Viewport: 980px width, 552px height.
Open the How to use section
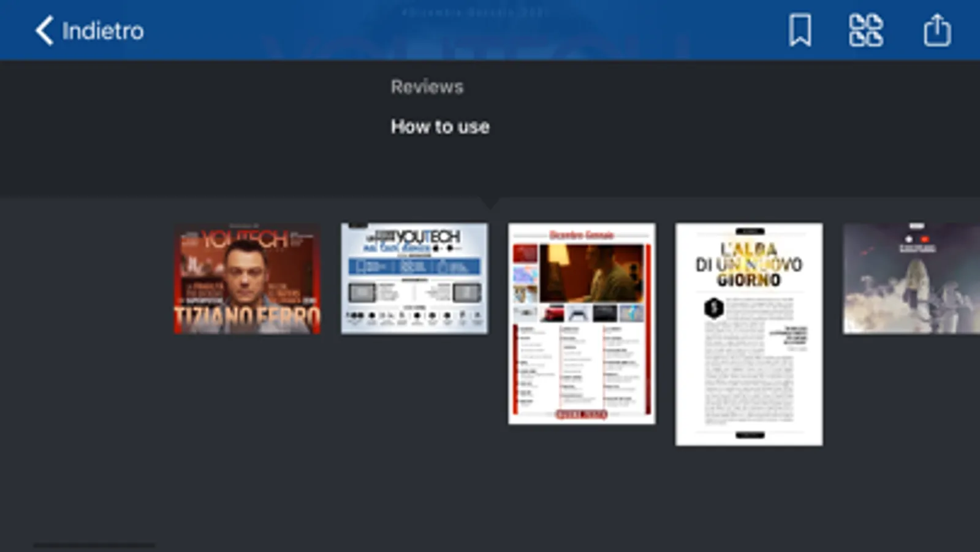point(440,127)
